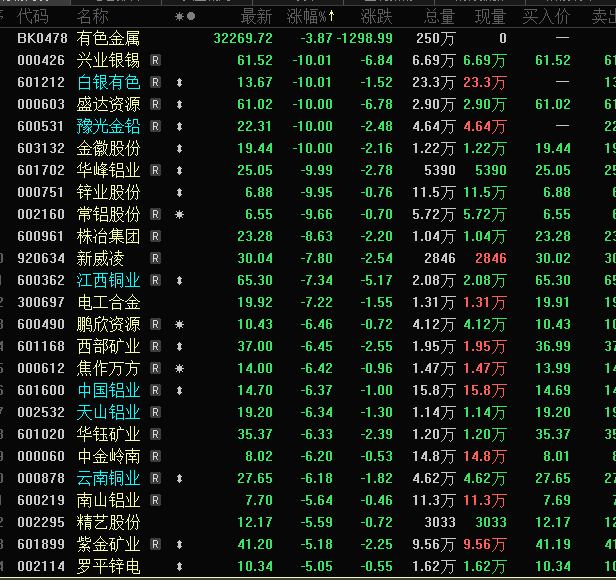This screenshot has width=616, height=580.
Task: Sort the list by 最新 price column
Action: pyautogui.click(x=256, y=16)
